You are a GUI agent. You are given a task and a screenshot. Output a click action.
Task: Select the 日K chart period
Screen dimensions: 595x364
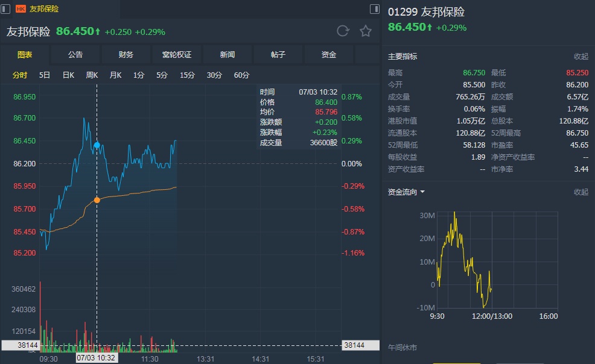[x=68, y=75]
